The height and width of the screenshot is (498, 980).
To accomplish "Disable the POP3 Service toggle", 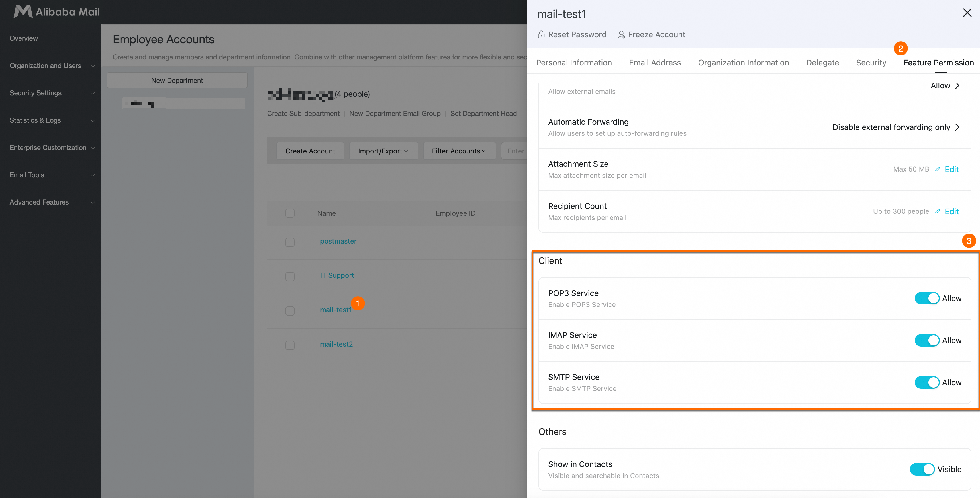I will (927, 299).
